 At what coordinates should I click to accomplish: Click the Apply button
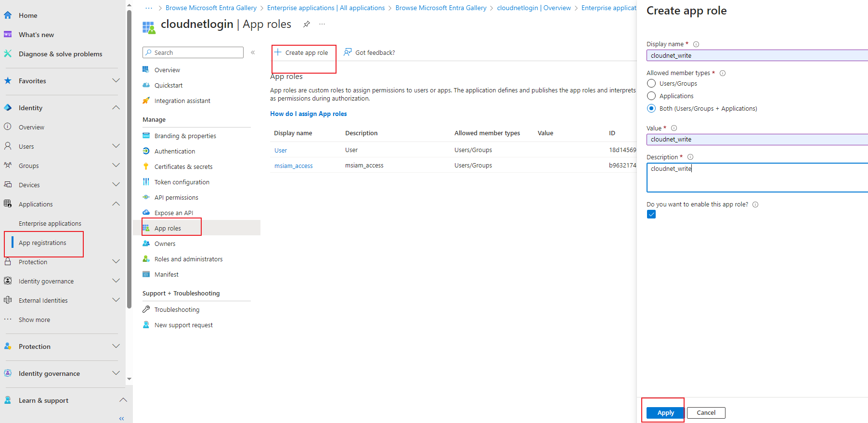tap(665, 412)
